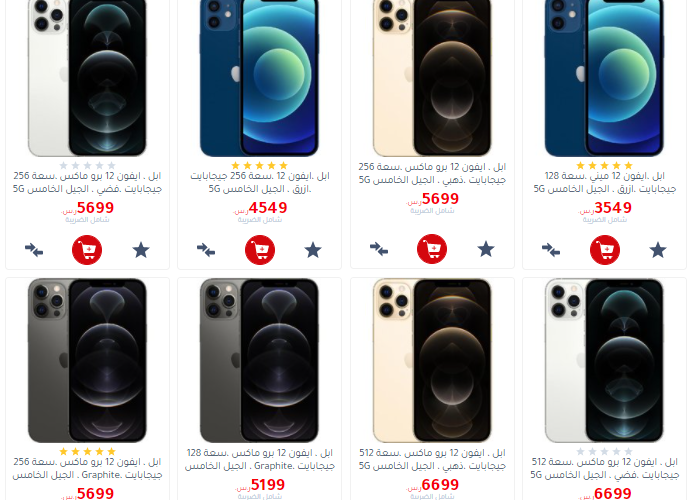Toggle wishlist star for blue iPhone 12 256GB

pyautogui.click(x=313, y=250)
